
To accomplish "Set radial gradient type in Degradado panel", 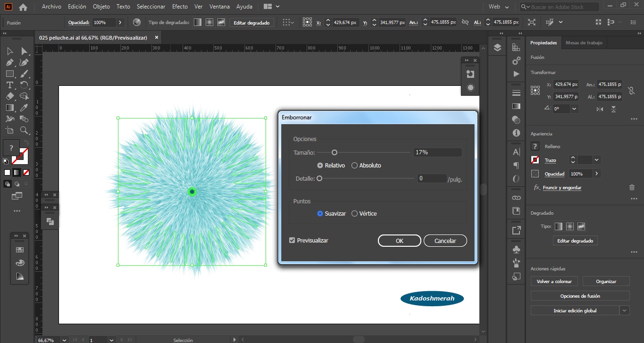I will click(569, 226).
